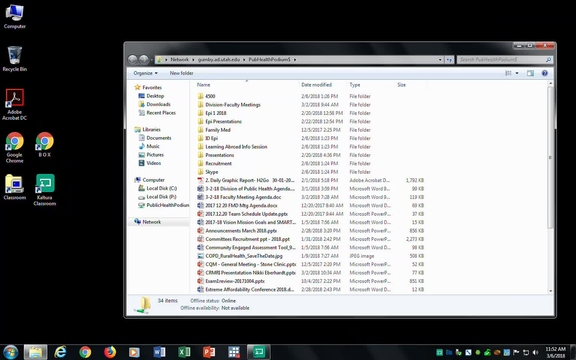Select Favorites in navigation pane

[x=148, y=87]
